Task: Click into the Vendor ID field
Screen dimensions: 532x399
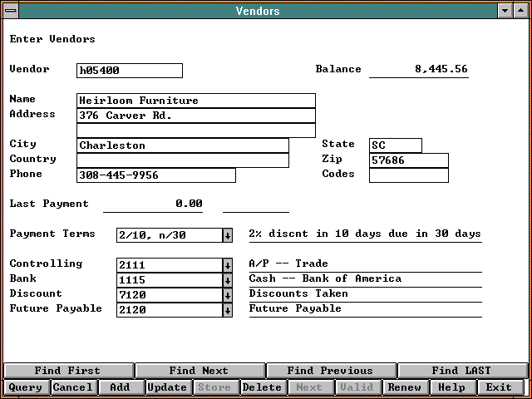Action: (x=129, y=71)
